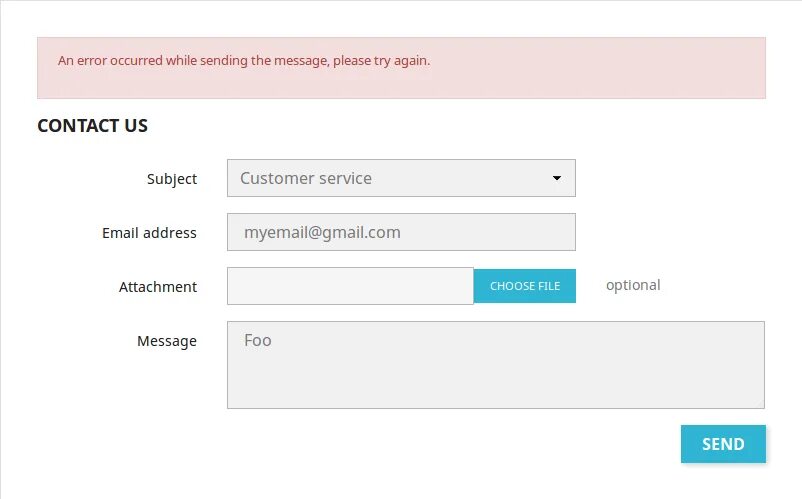Click the Attachment label

tap(158, 287)
